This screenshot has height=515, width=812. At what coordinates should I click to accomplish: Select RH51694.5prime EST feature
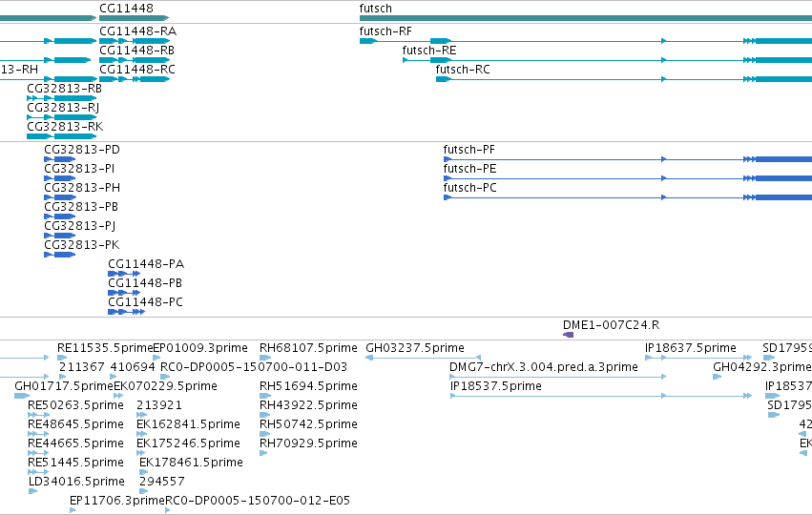coord(265,396)
